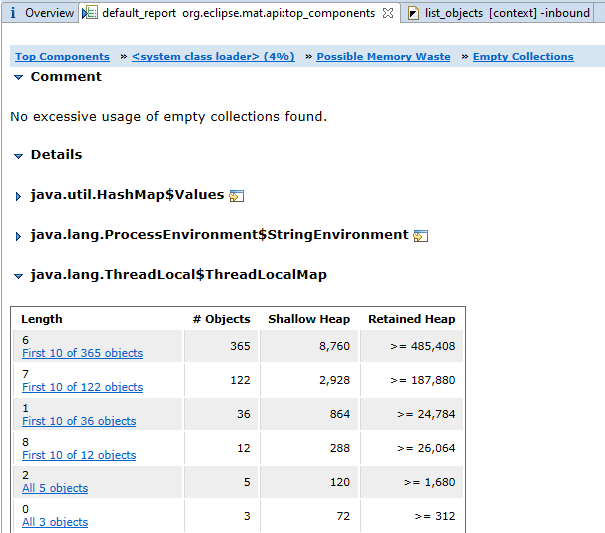605x533 pixels.
Task: Expand the java.util.HashMap$Values section
Action: (18, 196)
